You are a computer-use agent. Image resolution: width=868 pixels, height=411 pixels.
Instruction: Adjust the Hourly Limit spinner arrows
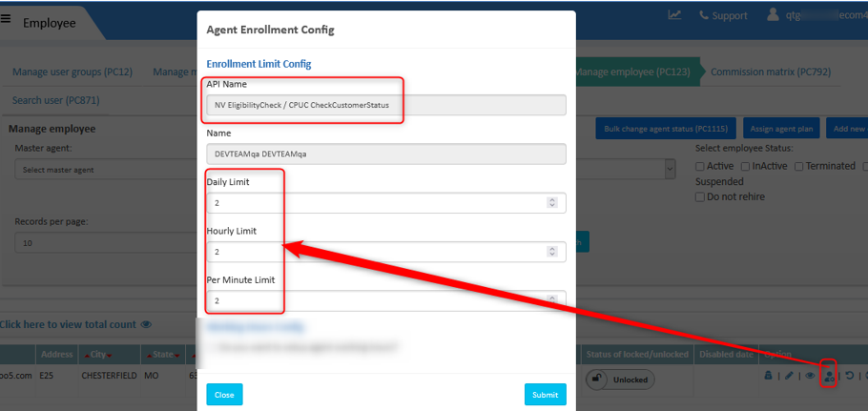pos(551,252)
